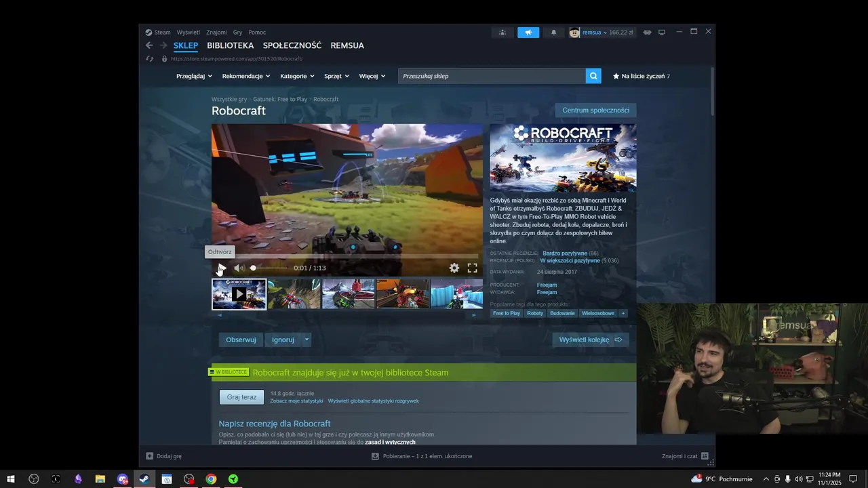This screenshot has height=488, width=868.
Task: Click Gatunek: Free to Play breadcrumb
Action: pyautogui.click(x=280, y=100)
